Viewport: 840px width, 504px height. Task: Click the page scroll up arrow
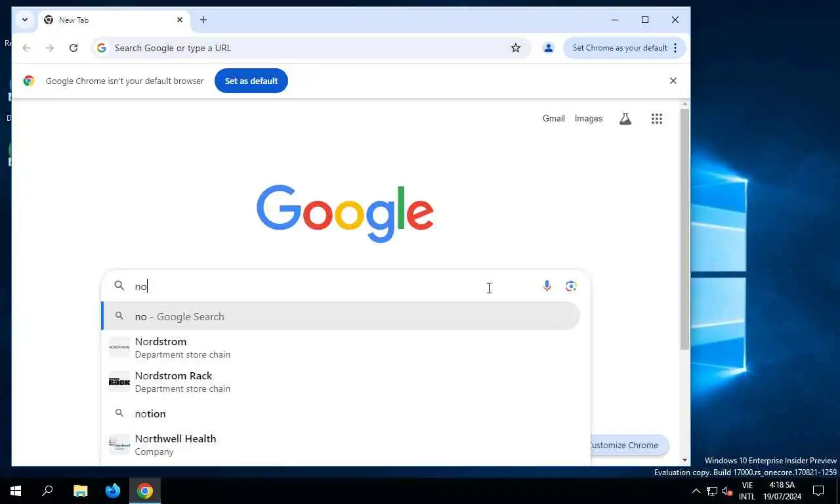685,104
